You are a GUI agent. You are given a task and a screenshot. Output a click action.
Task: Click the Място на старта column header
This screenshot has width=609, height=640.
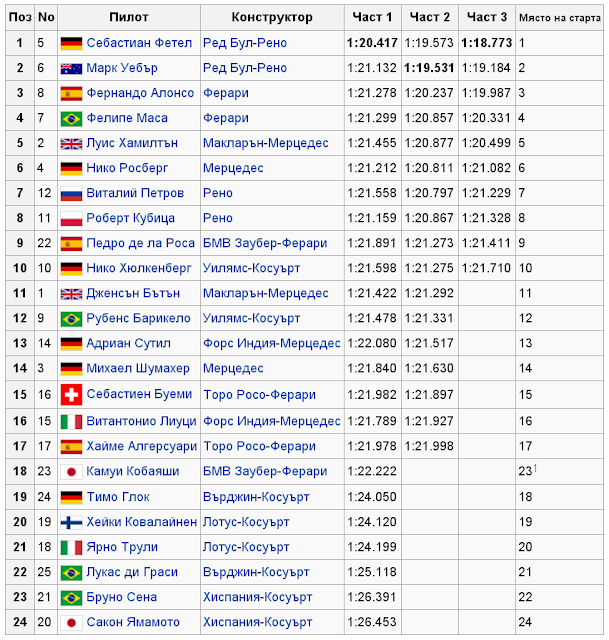560,18
